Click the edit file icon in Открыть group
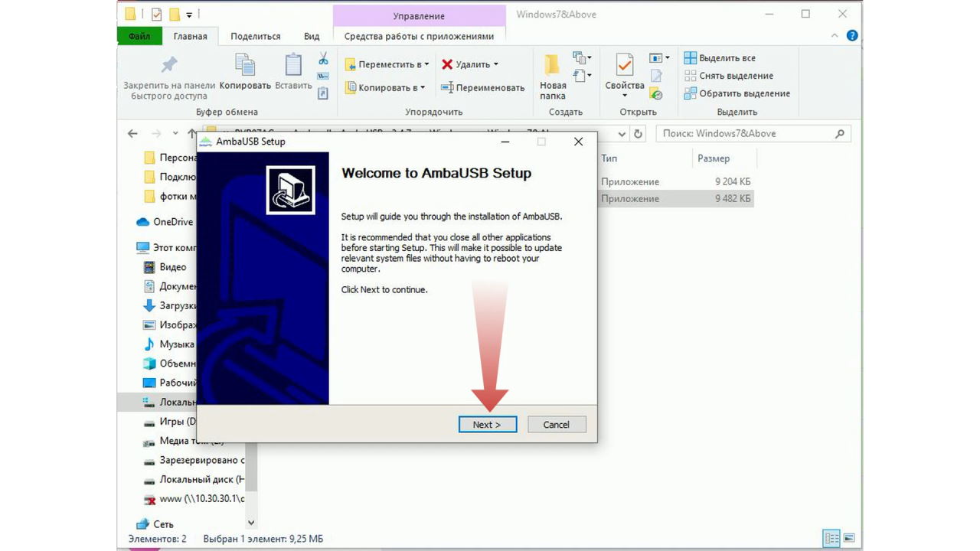 (x=656, y=76)
